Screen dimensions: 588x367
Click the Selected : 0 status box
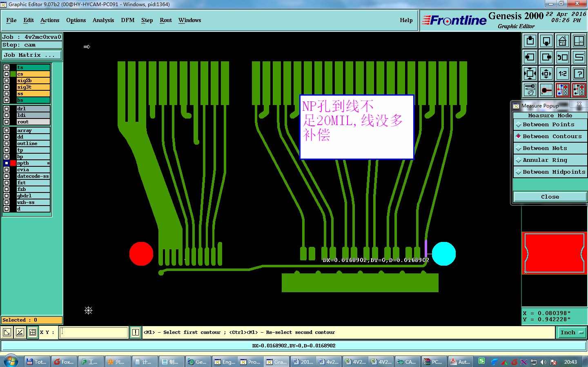[32, 320]
